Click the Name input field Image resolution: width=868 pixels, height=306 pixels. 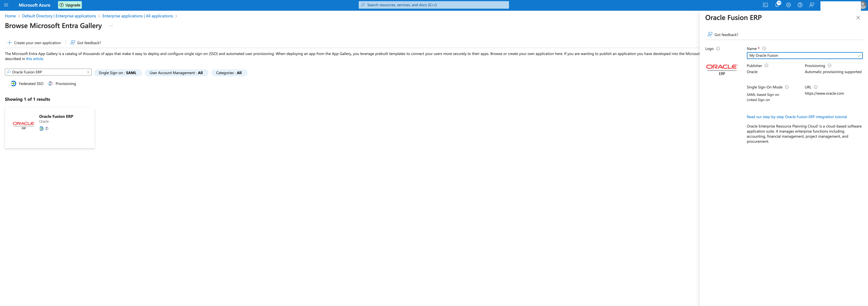(x=802, y=55)
